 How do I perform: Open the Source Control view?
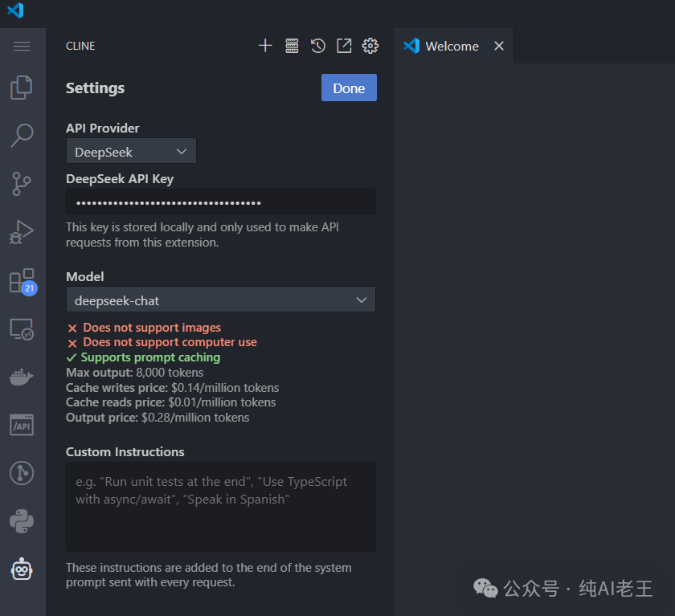click(x=22, y=184)
